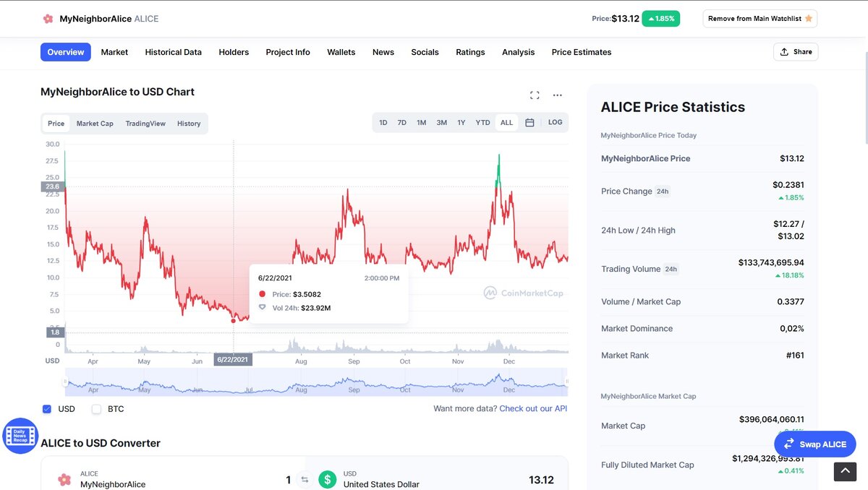Select the ALL time range

pos(506,123)
